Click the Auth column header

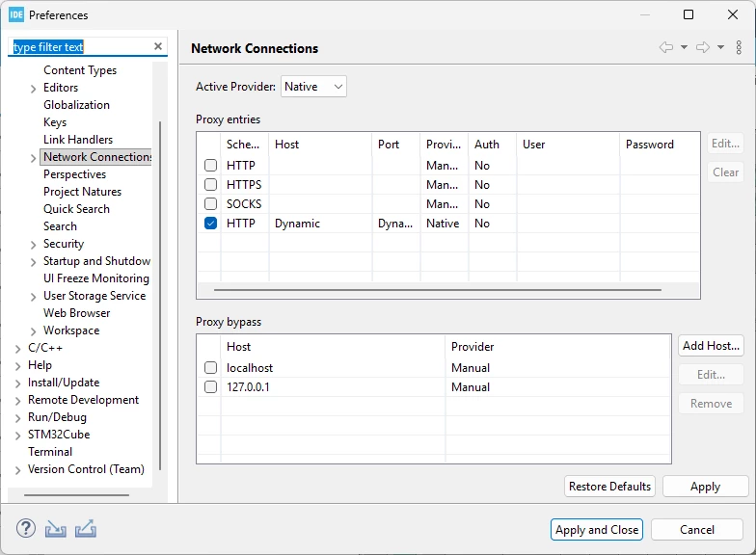tap(492, 145)
